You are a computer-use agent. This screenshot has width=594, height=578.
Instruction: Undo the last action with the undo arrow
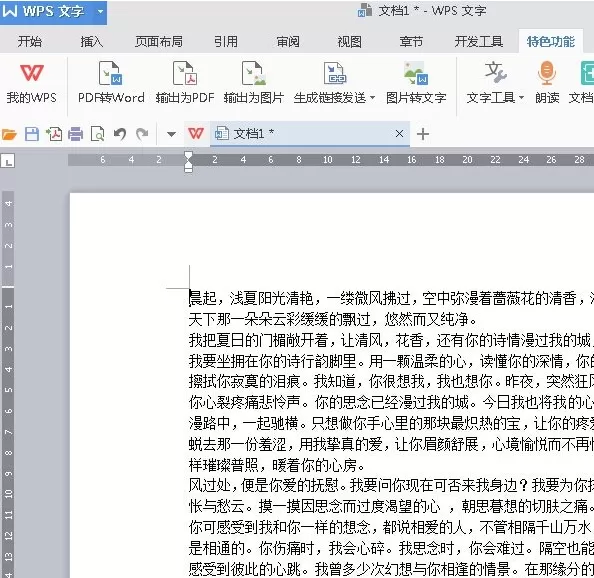(x=120, y=134)
